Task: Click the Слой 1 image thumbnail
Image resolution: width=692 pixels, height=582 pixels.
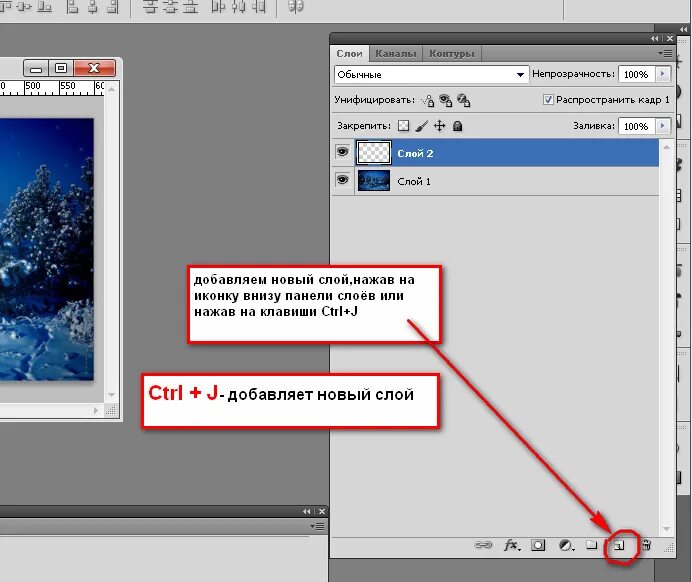Action: (x=373, y=180)
